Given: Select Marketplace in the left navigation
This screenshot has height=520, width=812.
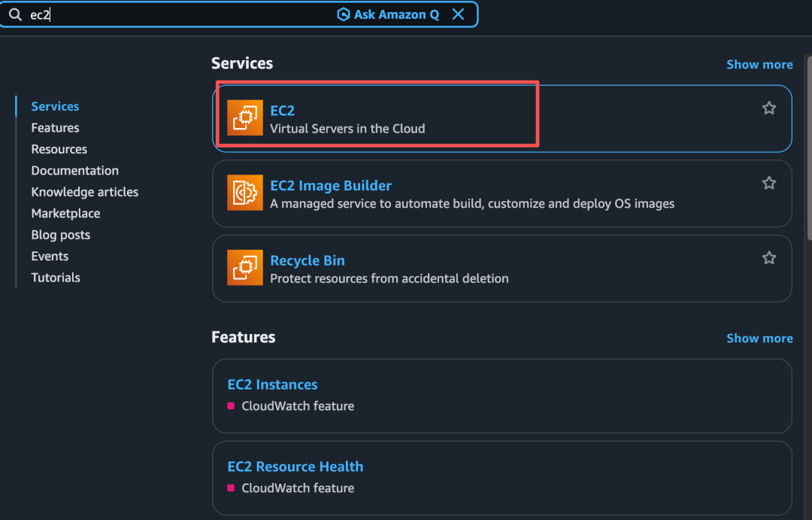Looking at the screenshot, I should coord(65,213).
